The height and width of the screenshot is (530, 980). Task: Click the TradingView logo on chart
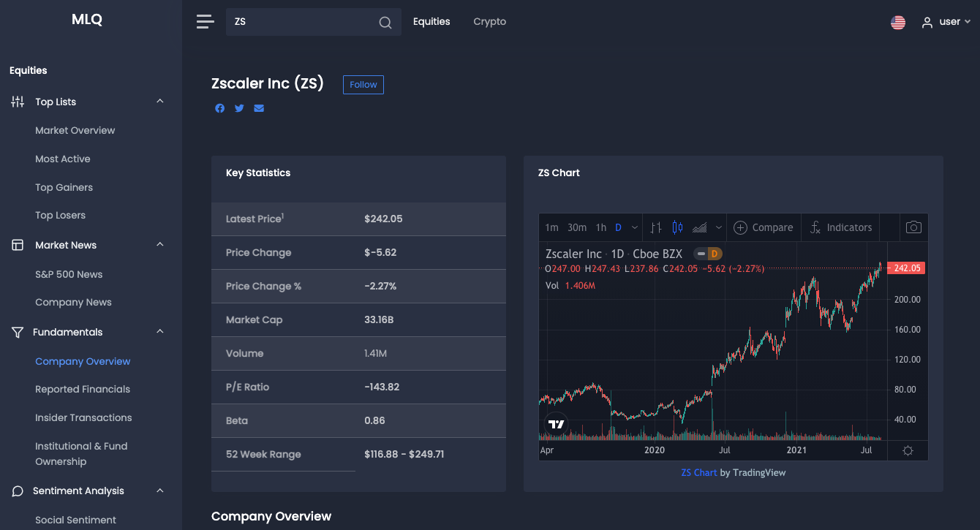(557, 424)
